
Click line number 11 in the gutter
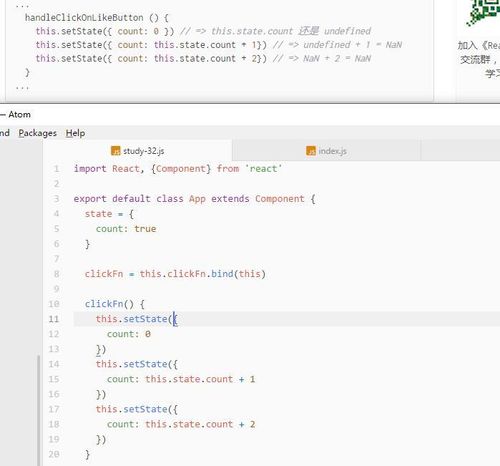pos(54,319)
